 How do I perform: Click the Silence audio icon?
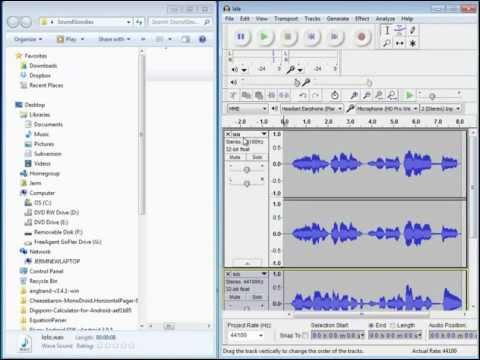(284, 96)
